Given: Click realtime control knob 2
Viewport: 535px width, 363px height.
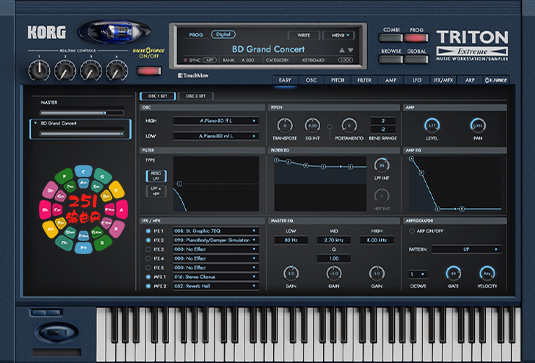Looking at the screenshot, I should (65, 70).
